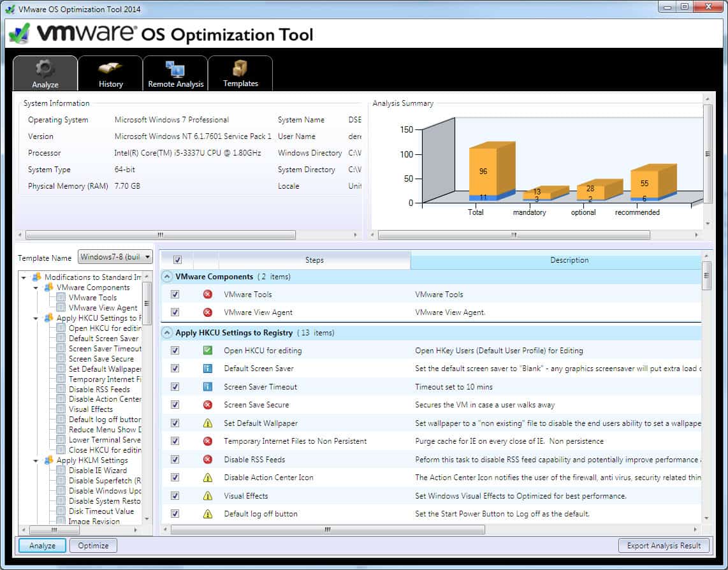Collapse Apply HKLM Settings node in tree
The width and height of the screenshot is (728, 570).
pos(36,461)
